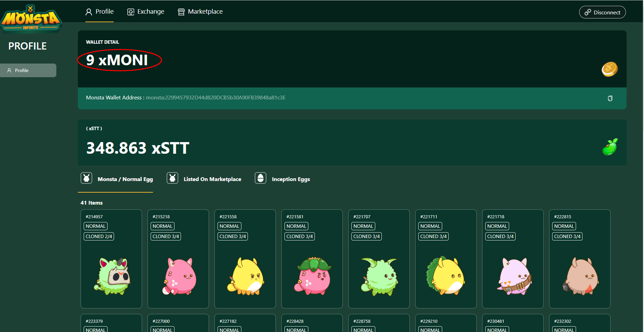Click CLONED 3/4 badge on #221581
This screenshot has height=332, width=644.
(x=299, y=236)
